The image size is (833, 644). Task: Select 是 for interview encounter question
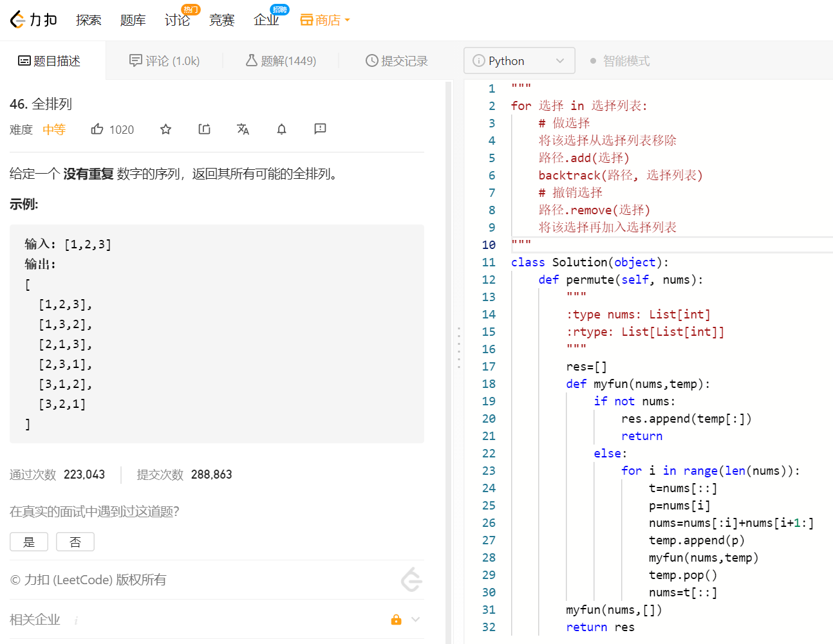(29, 542)
